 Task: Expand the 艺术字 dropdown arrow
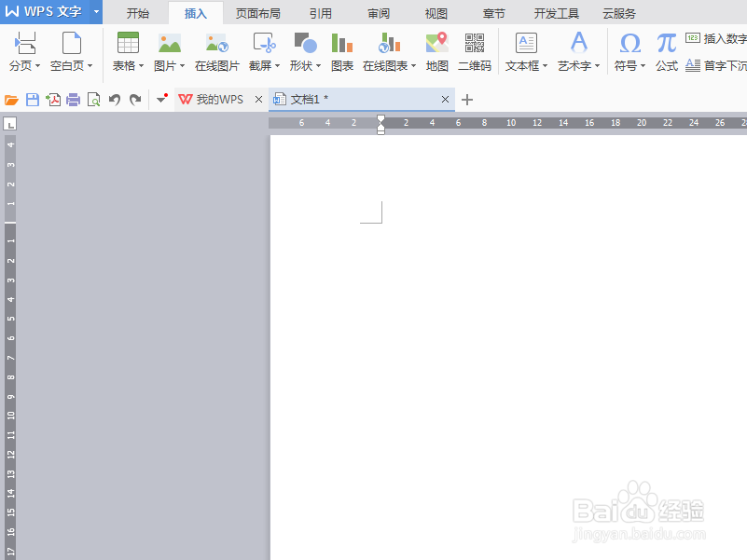coord(598,66)
